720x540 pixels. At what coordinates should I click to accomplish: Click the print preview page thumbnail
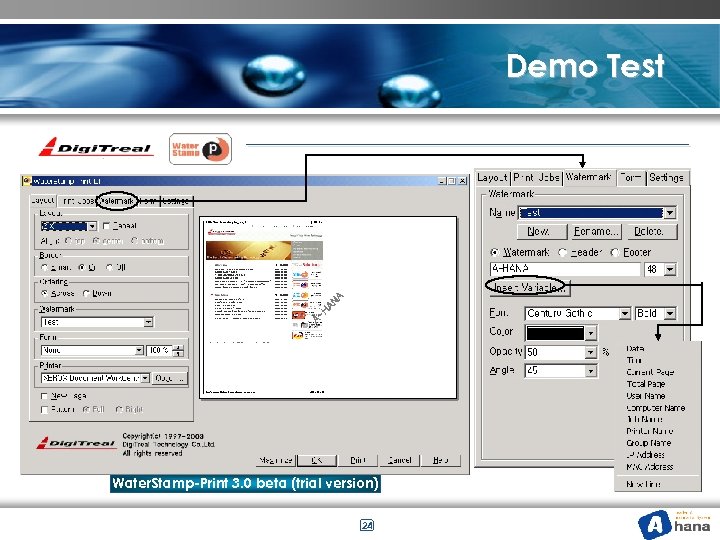click(328, 307)
